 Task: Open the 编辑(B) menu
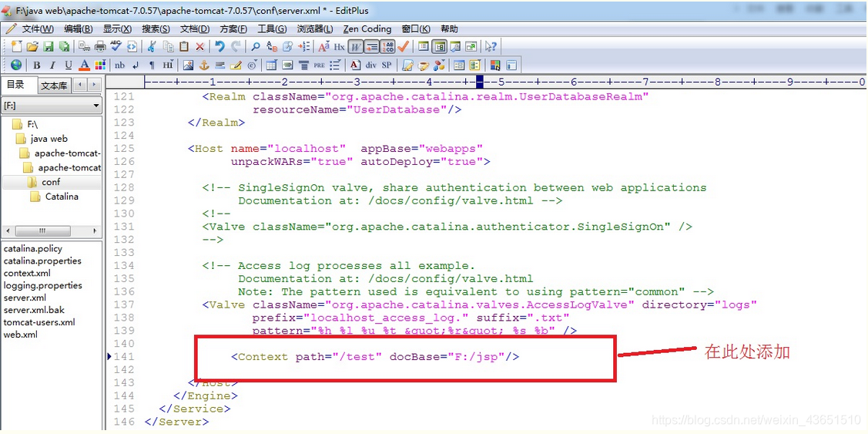tap(78, 29)
